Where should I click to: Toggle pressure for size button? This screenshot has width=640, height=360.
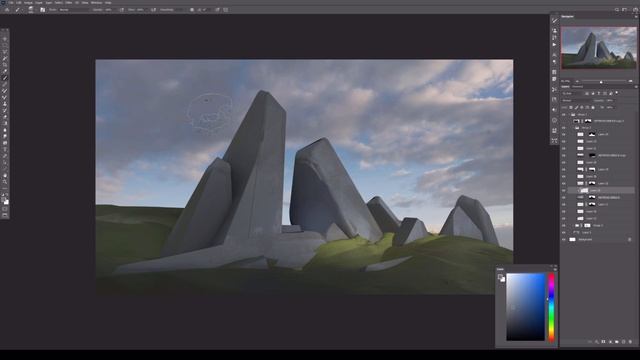click(x=217, y=9)
